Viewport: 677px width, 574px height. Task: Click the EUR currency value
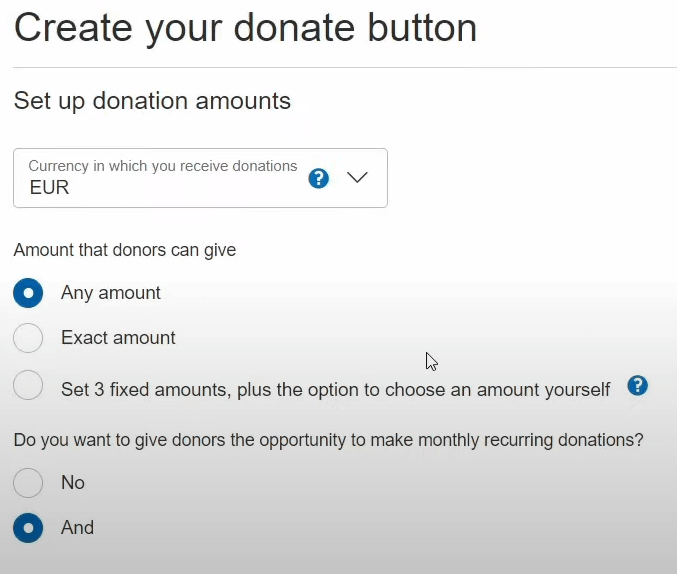[x=50, y=187]
